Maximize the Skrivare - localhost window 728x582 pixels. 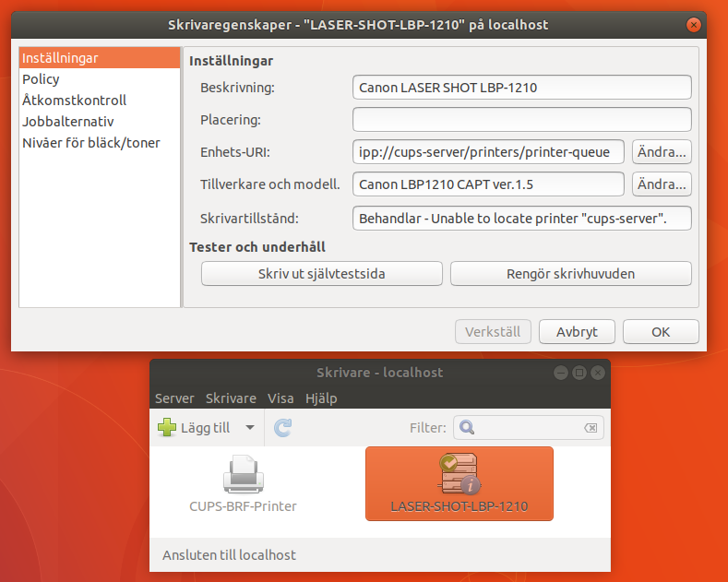click(x=579, y=373)
